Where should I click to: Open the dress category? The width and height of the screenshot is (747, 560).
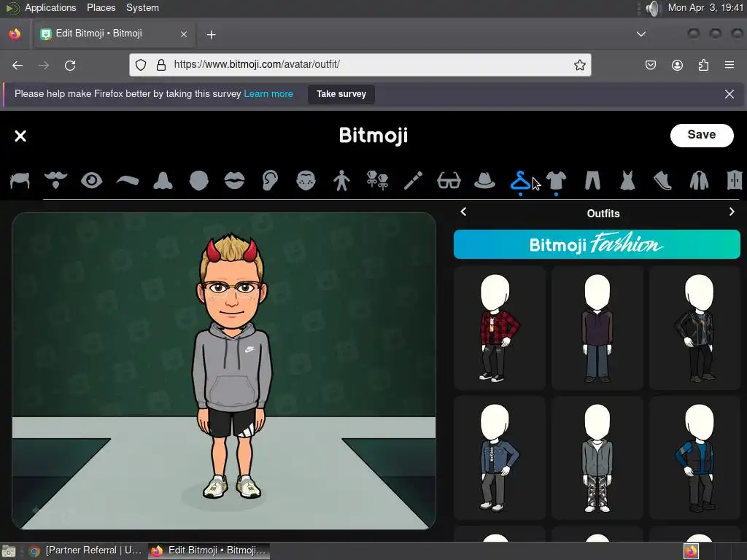pos(627,181)
